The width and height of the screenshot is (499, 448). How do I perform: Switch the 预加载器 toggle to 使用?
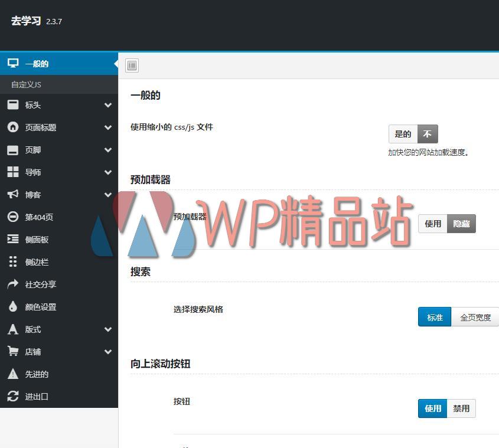click(x=432, y=224)
